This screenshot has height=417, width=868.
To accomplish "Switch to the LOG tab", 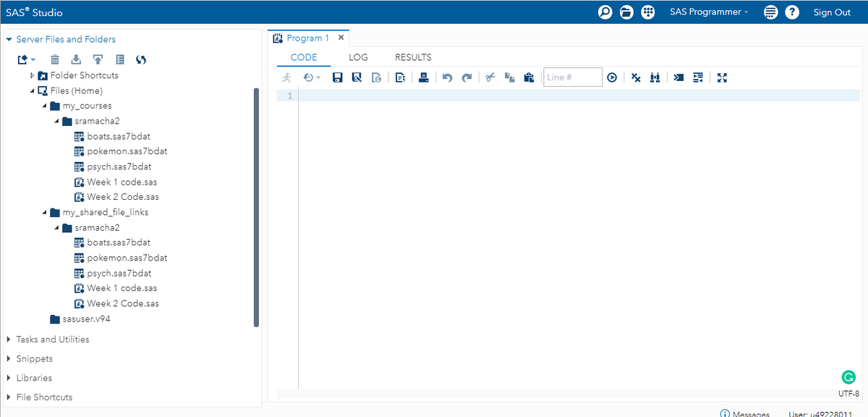I will 358,57.
